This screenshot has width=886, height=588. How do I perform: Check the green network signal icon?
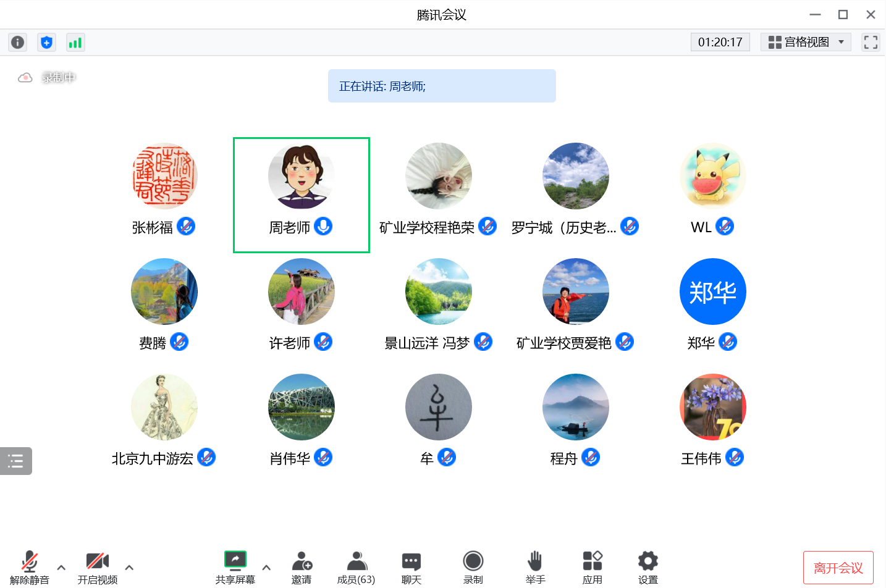75,42
